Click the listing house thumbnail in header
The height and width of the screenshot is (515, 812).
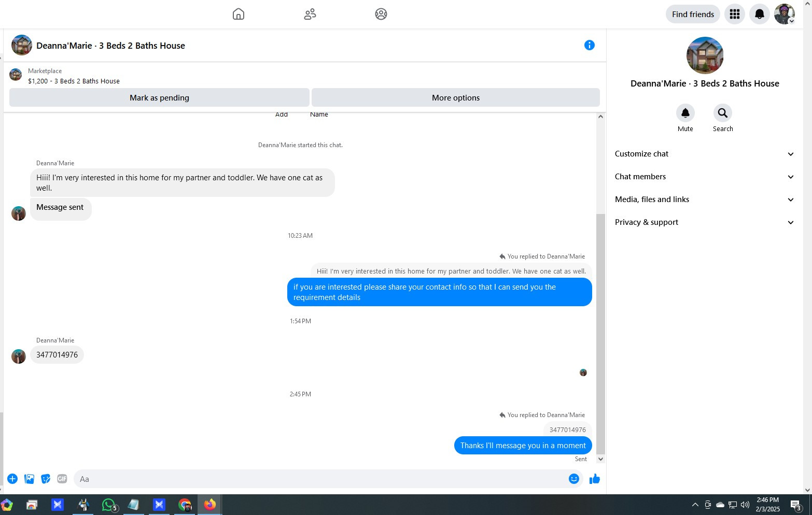[x=22, y=45]
